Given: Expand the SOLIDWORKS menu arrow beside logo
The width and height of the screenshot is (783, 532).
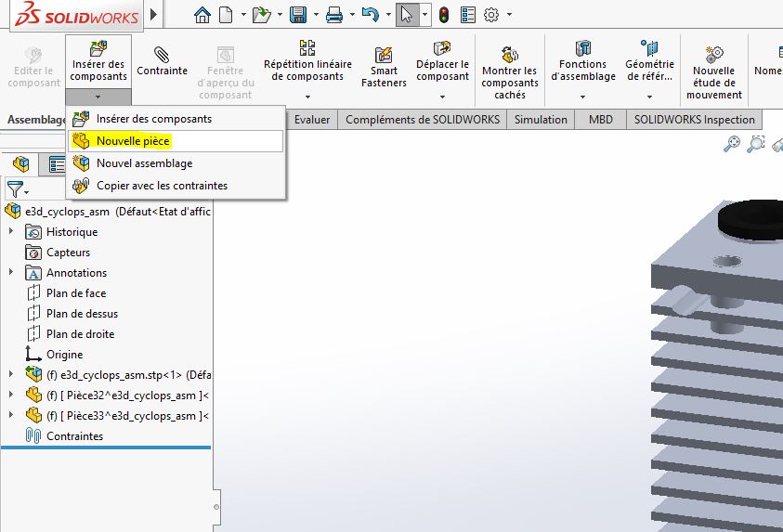Looking at the screenshot, I should point(154,14).
